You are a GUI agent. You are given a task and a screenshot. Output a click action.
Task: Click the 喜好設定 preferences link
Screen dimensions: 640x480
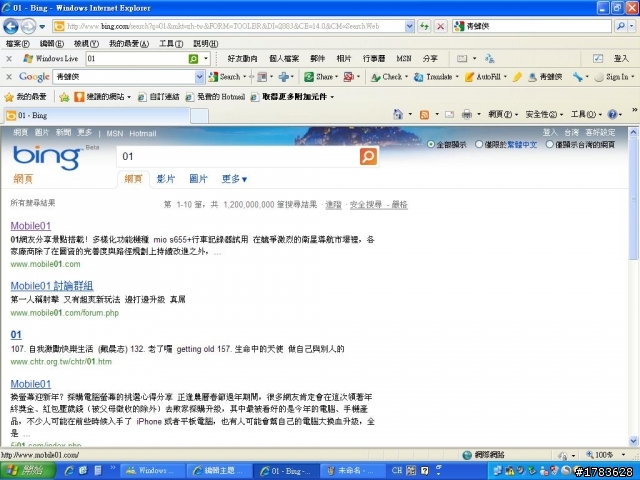click(x=600, y=133)
